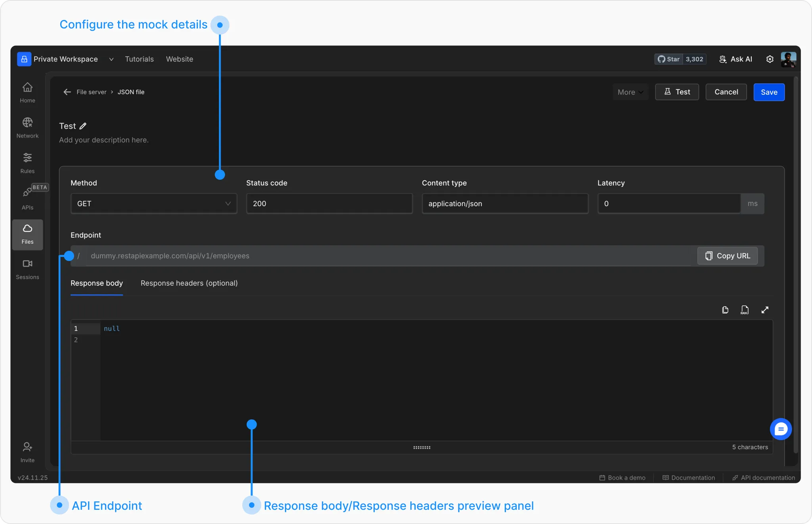The height and width of the screenshot is (524, 812).
Task: Click into the Status code field
Action: (329, 203)
